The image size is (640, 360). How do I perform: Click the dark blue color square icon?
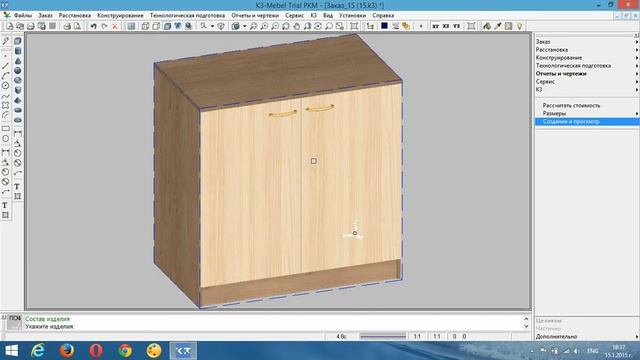point(384,26)
